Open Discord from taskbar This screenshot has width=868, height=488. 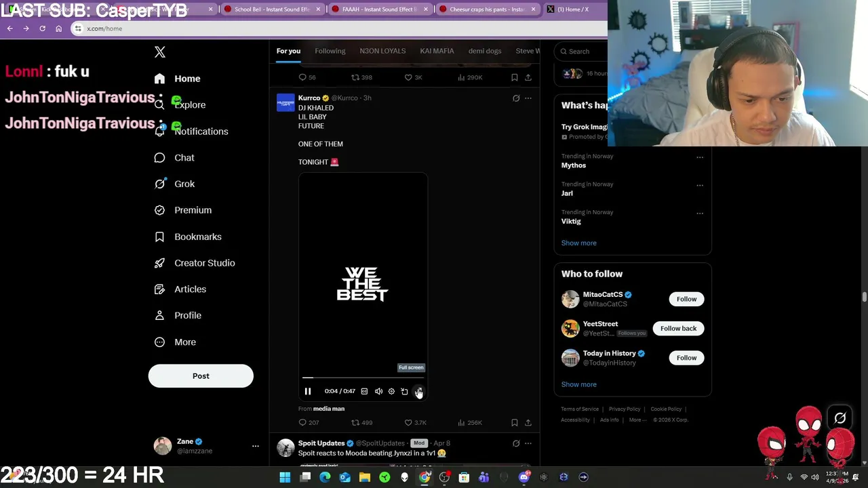pyautogui.click(x=524, y=477)
